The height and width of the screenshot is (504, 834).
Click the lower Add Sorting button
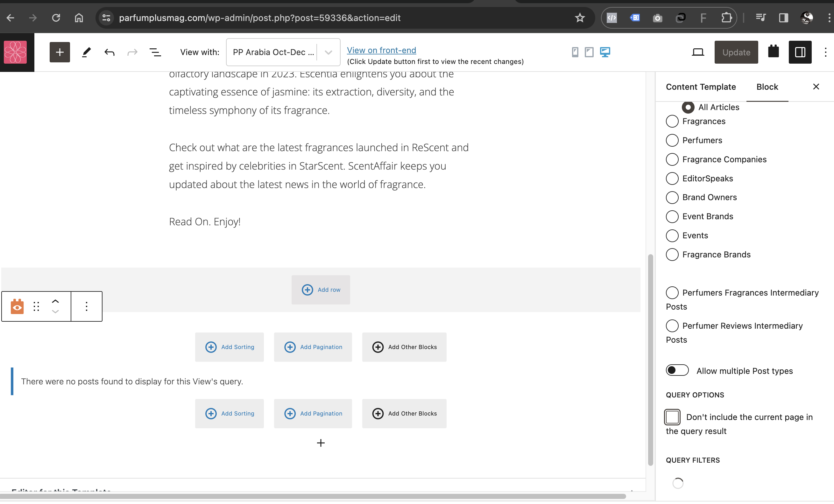(x=229, y=414)
